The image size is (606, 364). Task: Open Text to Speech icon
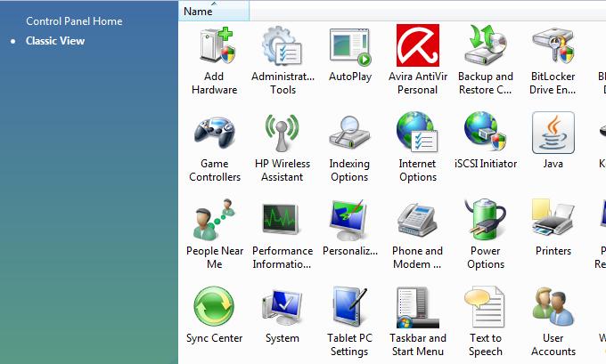coord(485,307)
